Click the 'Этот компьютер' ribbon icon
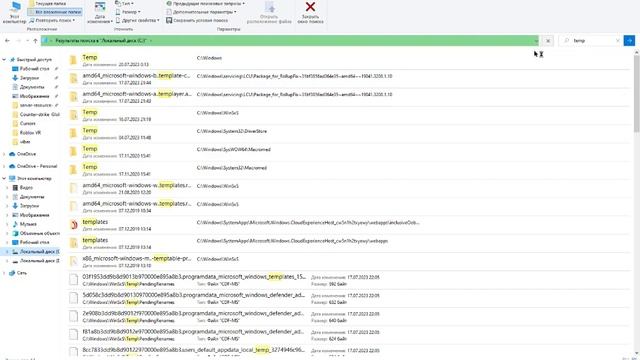The width and height of the screenshot is (640, 360). pos(14,12)
